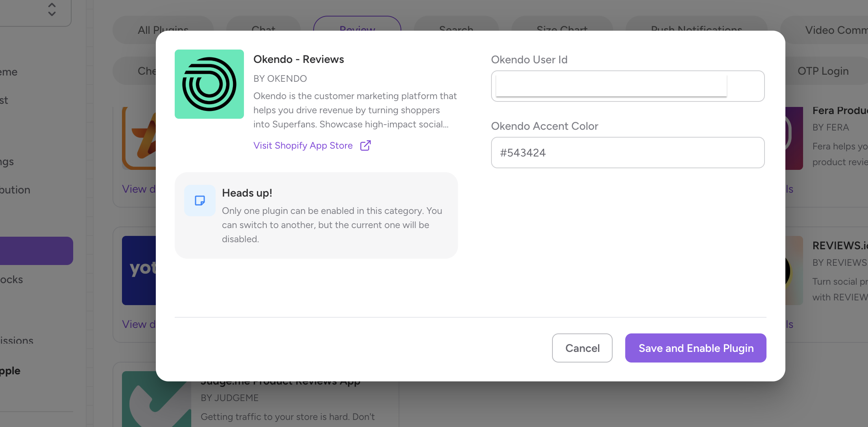Image resolution: width=868 pixels, height=427 pixels.
Task: Click the highlighted purple sidebar item
Action: click(x=36, y=251)
